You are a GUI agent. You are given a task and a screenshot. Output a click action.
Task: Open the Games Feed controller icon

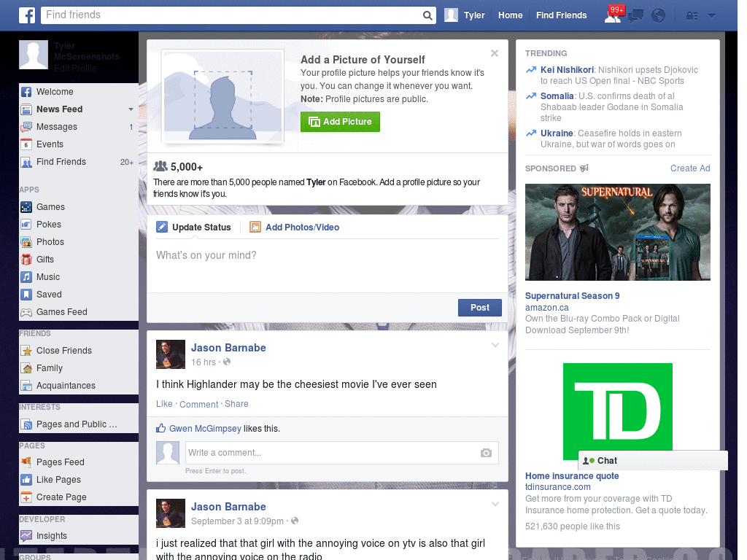tap(26, 312)
